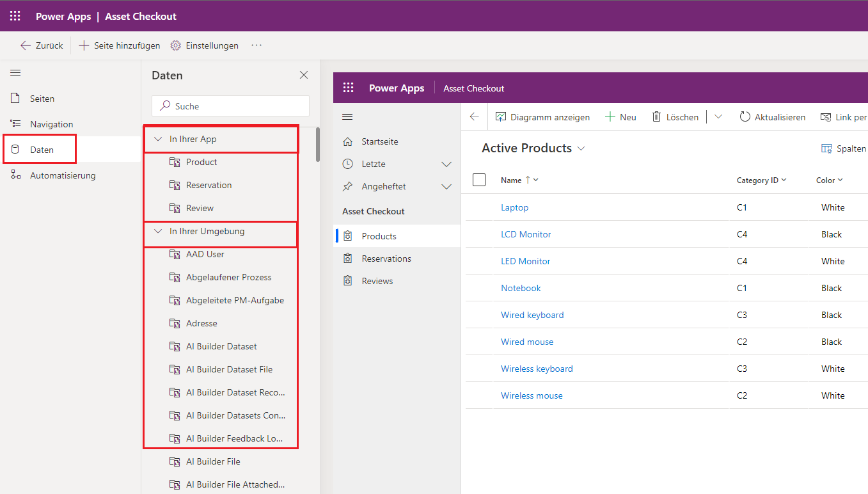The height and width of the screenshot is (494, 868).
Task: Close the Daten panel
Action: 304,76
